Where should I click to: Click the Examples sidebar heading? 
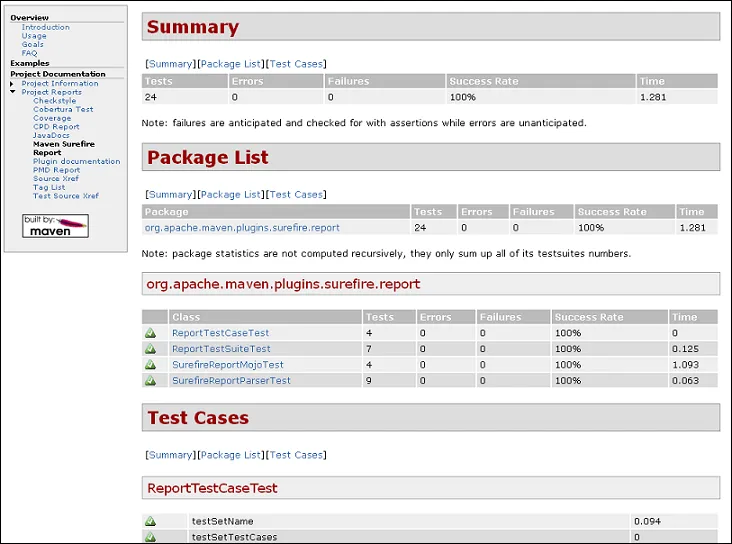[x=29, y=63]
